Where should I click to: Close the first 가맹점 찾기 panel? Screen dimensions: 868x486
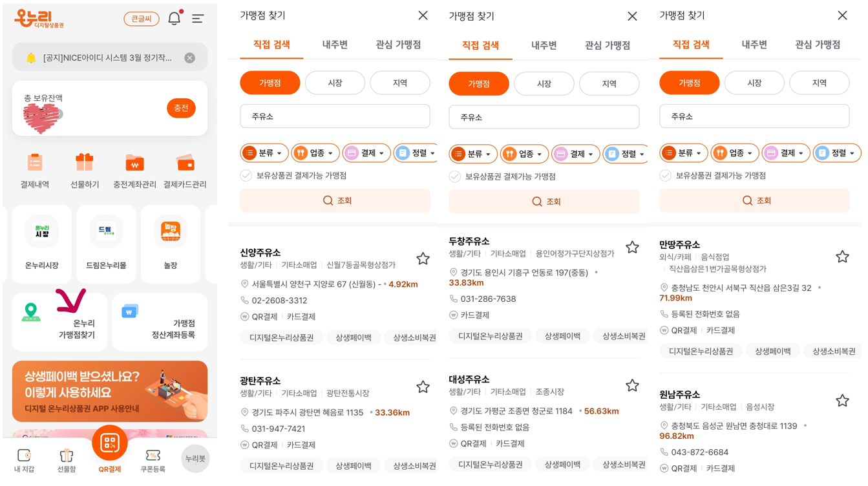423,15
